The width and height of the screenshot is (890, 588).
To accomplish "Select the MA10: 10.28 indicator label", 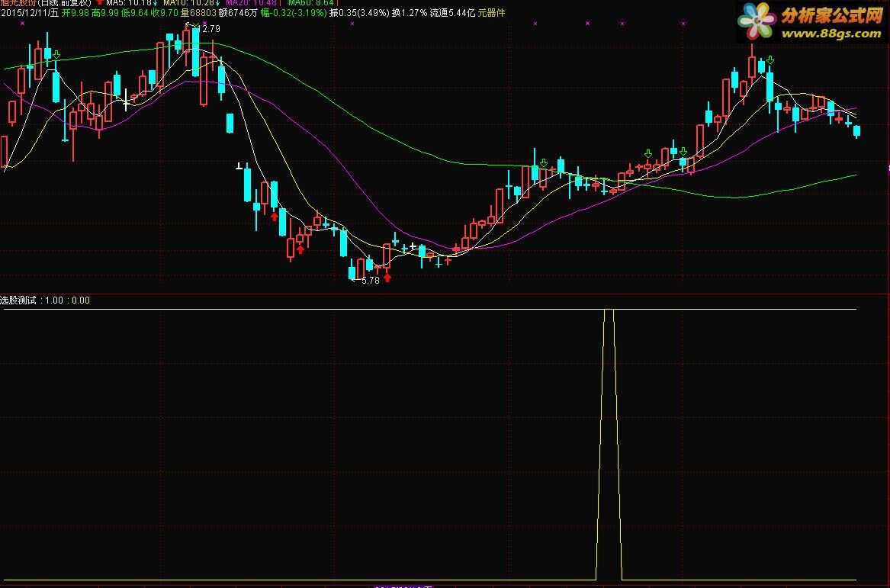I will [188, 3].
